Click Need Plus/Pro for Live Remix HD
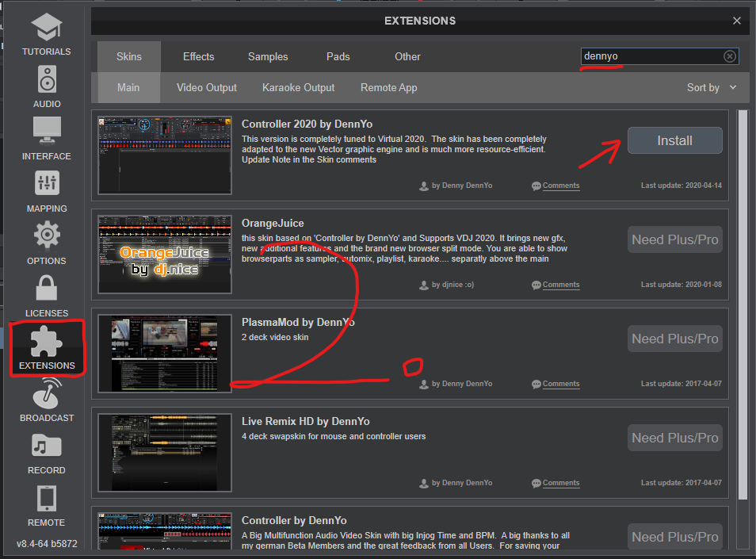 [x=674, y=438]
